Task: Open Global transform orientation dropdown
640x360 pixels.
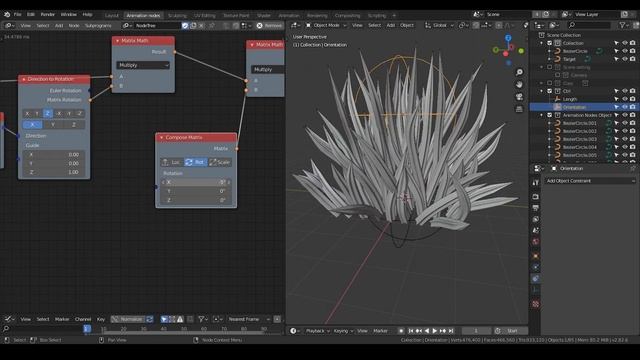Action: pos(439,25)
